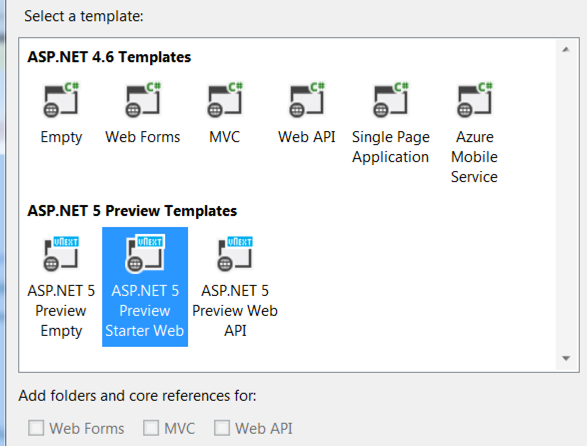Click the template list scroll up arrow
Image resolution: width=587 pixels, height=446 pixels.
point(566,49)
